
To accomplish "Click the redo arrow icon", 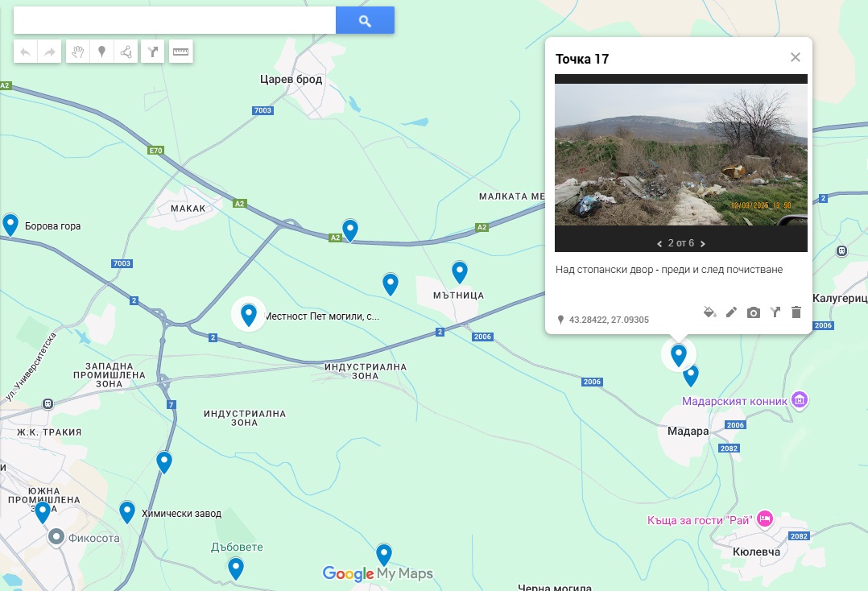I will point(50,52).
